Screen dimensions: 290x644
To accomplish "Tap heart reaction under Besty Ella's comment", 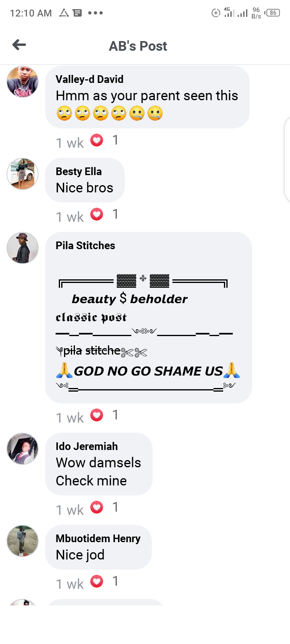I will [x=97, y=215].
